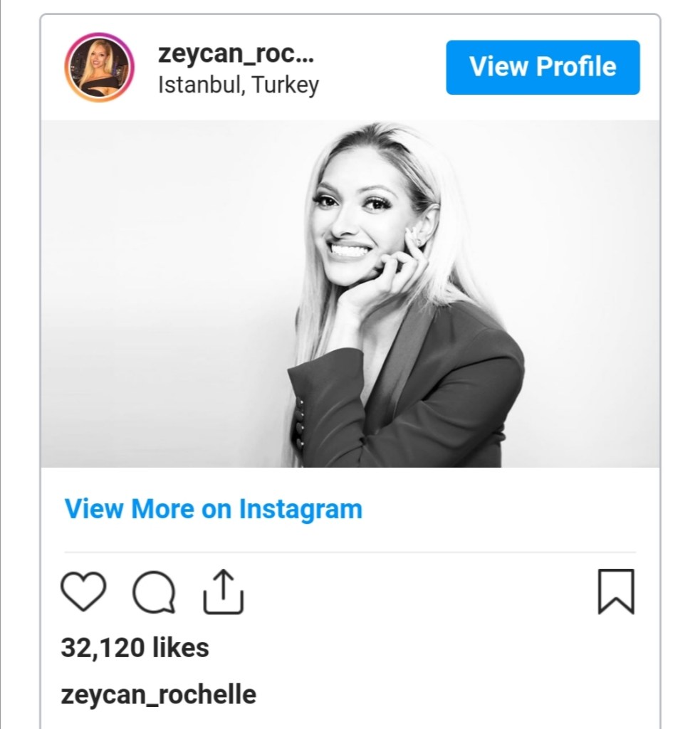Save the post with the bookmark icon

616,591
